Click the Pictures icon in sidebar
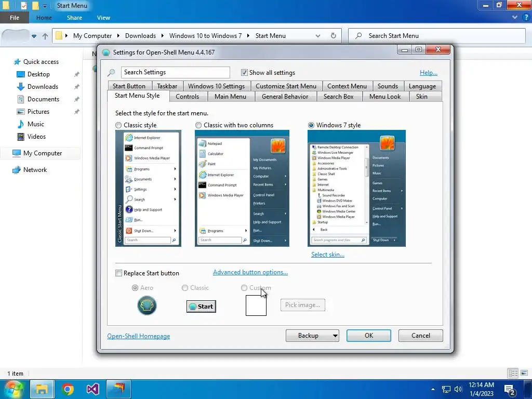Image resolution: width=532 pixels, height=399 pixels. click(21, 112)
